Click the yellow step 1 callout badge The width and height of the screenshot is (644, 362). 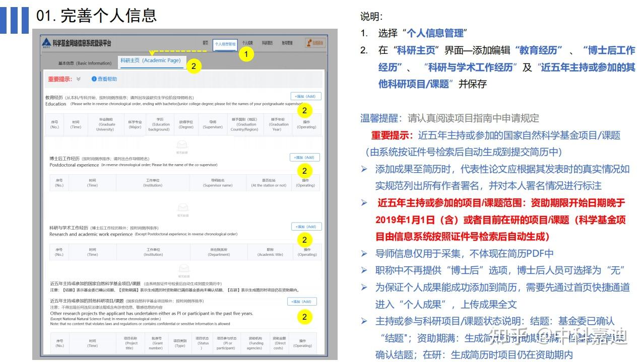[x=246, y=53]
